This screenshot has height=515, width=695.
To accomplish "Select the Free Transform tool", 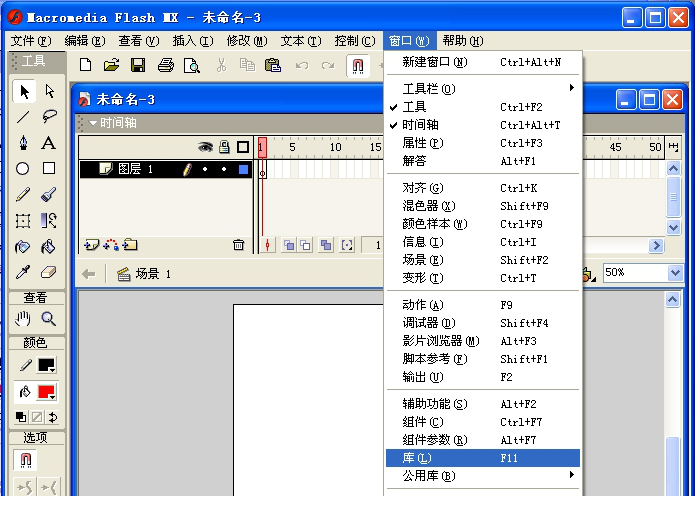I will pyautogui.click(x=23, y=220).
